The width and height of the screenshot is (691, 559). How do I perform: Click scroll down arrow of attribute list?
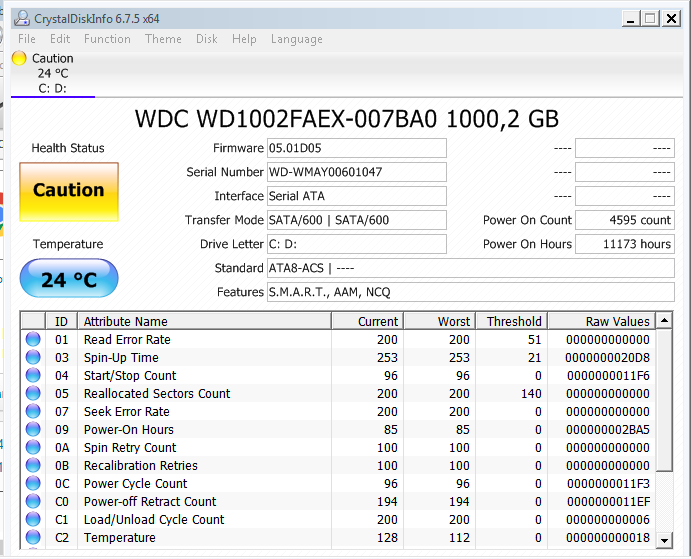pos(664,540)
